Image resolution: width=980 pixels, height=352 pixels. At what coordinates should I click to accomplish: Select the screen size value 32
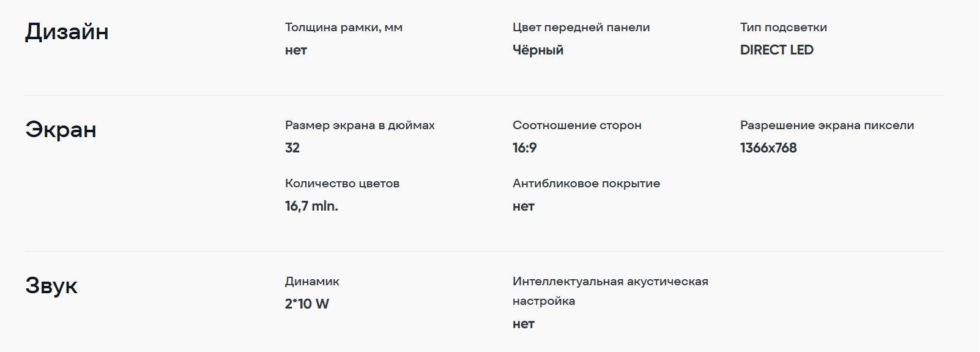(292, 148)
